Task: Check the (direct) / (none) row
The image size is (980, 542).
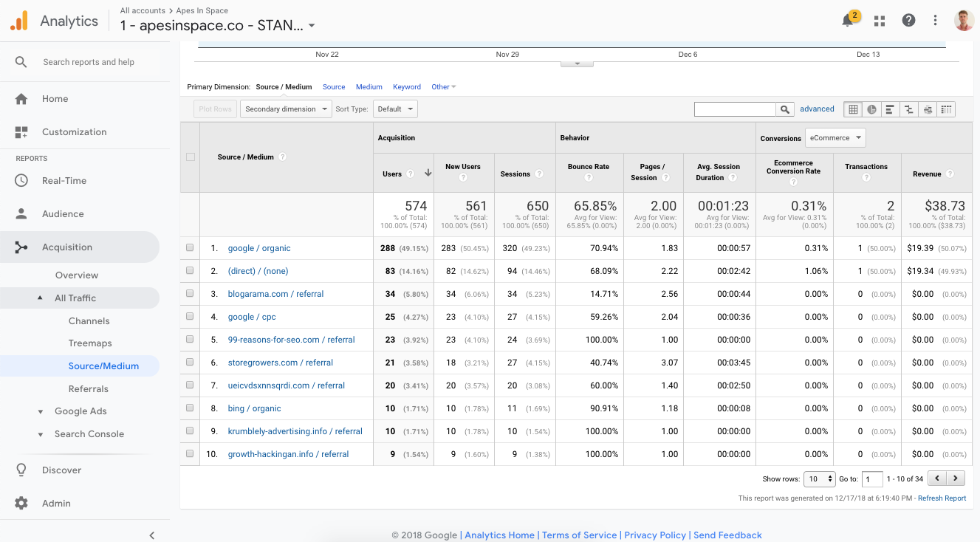Action: pos(190,271)
